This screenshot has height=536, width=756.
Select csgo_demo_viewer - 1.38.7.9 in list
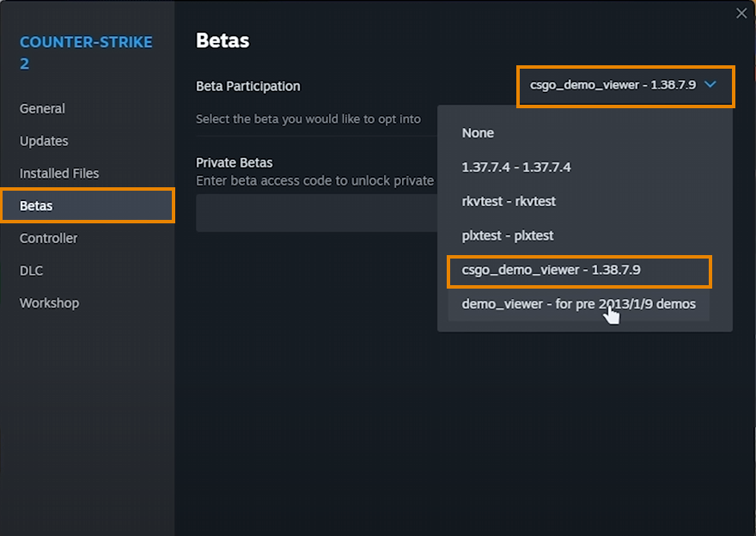point(579,271)
